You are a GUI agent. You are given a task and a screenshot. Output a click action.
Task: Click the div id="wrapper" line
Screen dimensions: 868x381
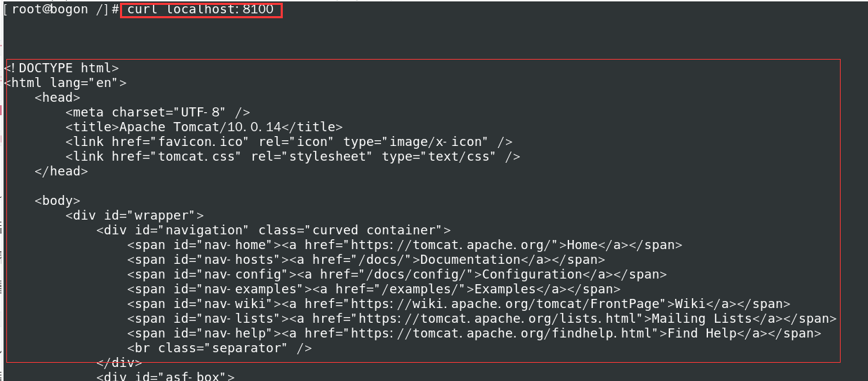coord(135,215)
